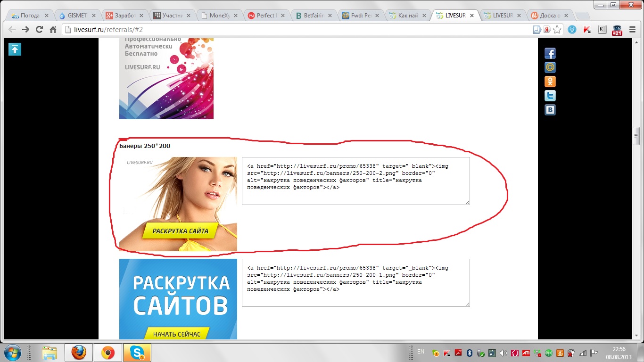Switch to the Участни tab
644x362 pixels.
click(x=173, y=16)
